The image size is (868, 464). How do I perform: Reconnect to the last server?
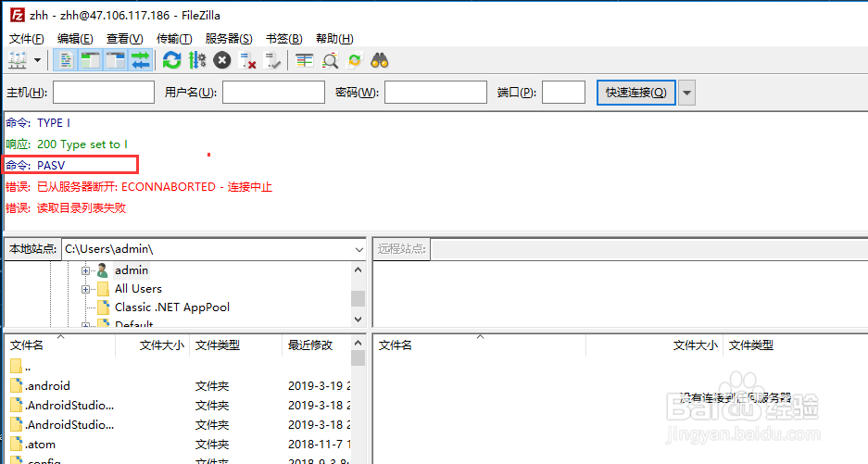click(x=272, y=60)
